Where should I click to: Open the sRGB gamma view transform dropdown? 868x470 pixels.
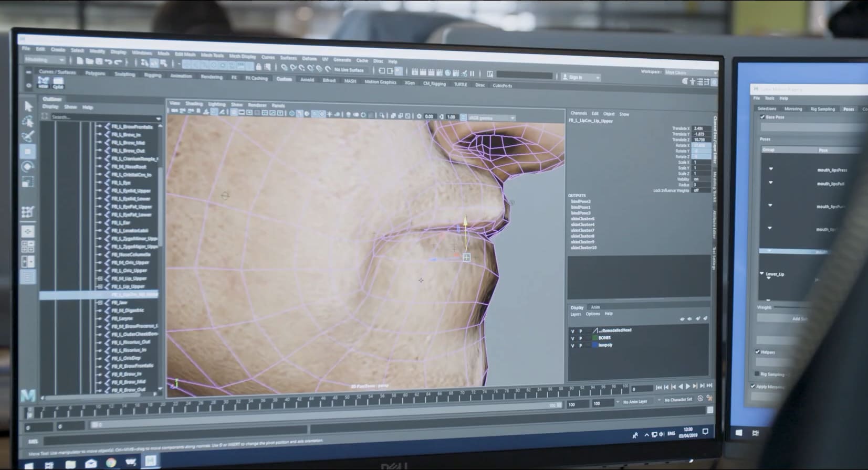click(491, 118)
